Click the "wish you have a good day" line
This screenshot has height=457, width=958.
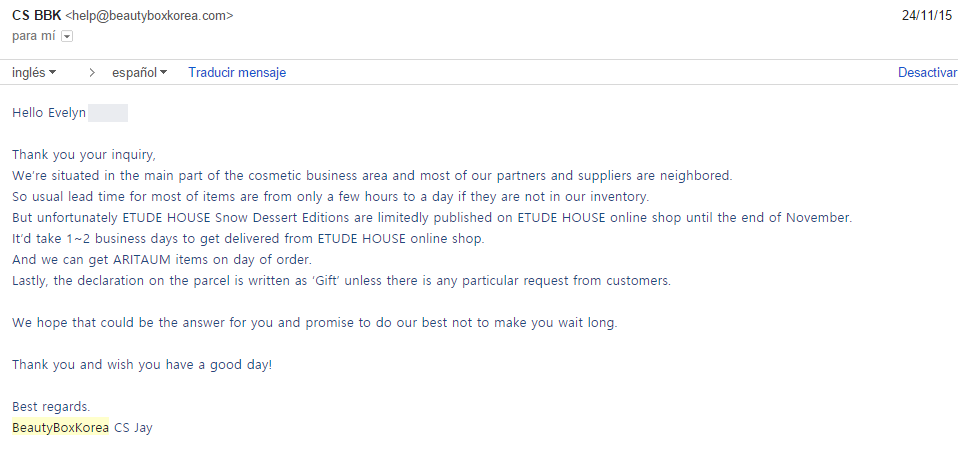pyautogui.click(x=142, y=365)
